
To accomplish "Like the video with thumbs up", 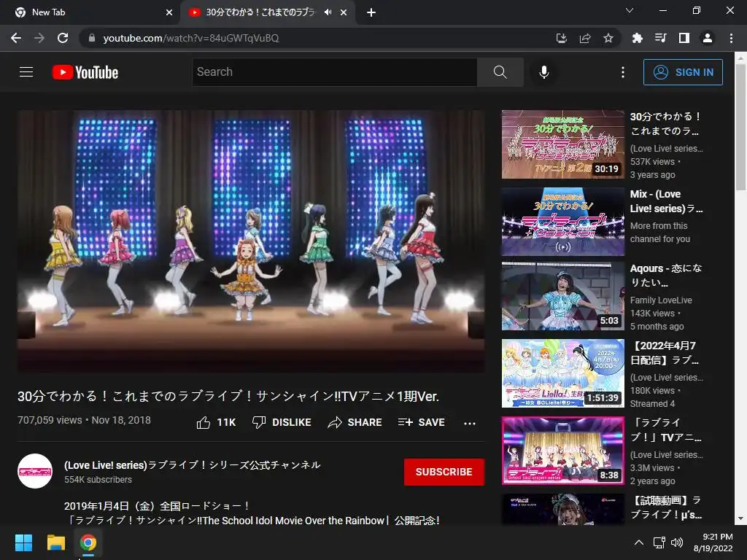I will (x=216, y=422).
